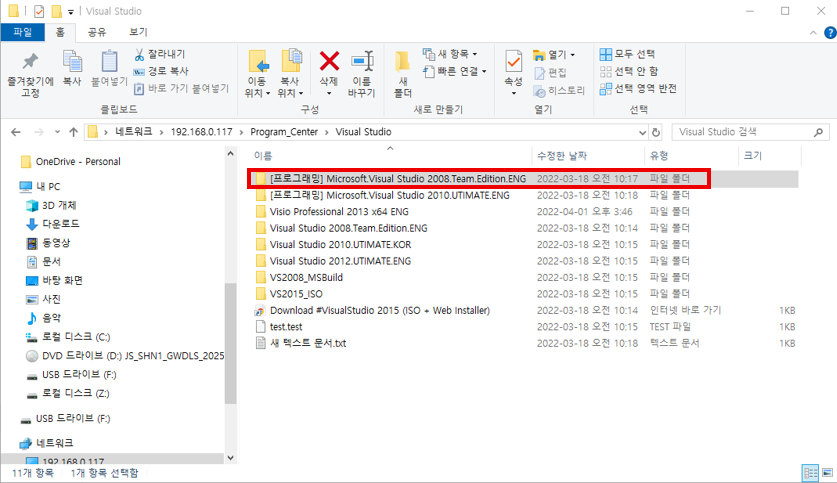Switch to large icons view in status bar
This screenshot has height=483, width=837.
(x=825, y=472)
